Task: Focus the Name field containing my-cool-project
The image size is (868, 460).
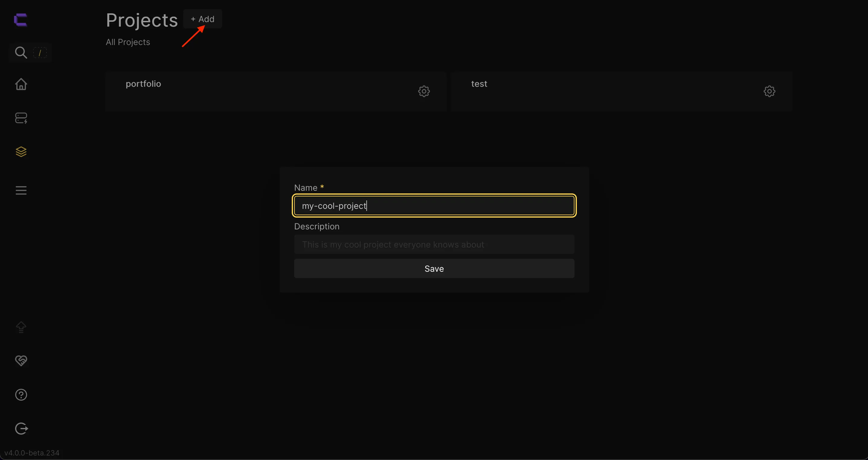Action: click(x=434, y=206)
